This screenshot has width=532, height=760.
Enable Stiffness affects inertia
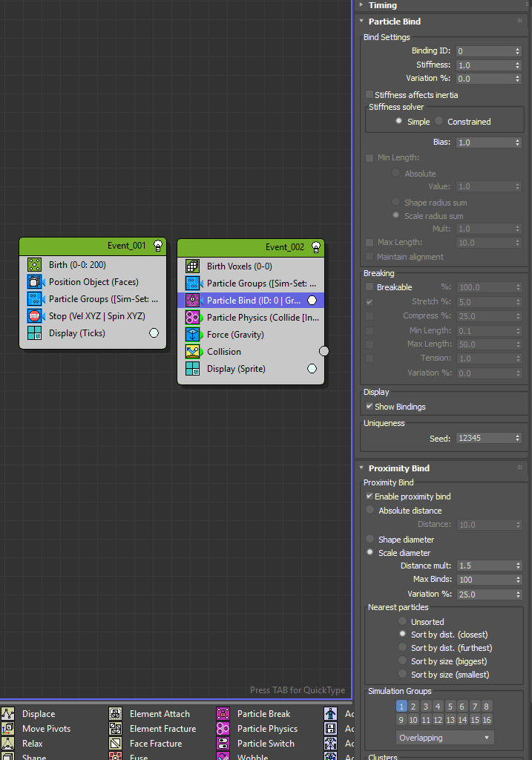click(x=370, y=95)
